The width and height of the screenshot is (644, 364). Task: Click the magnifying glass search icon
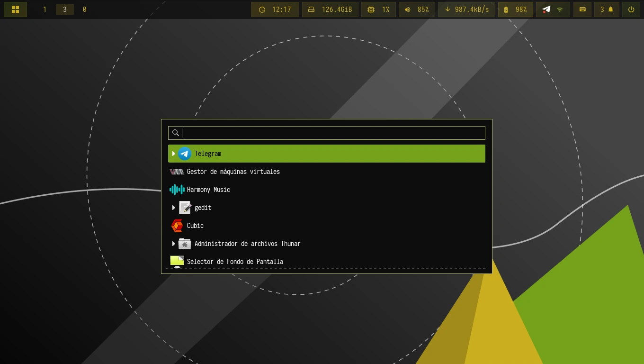coord(176,133)
